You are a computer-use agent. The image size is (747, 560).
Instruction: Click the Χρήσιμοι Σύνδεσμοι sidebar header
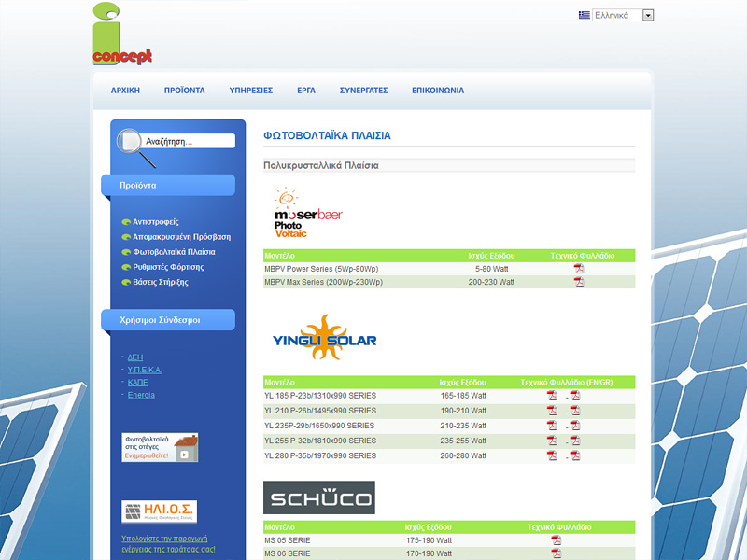(168, 320)
